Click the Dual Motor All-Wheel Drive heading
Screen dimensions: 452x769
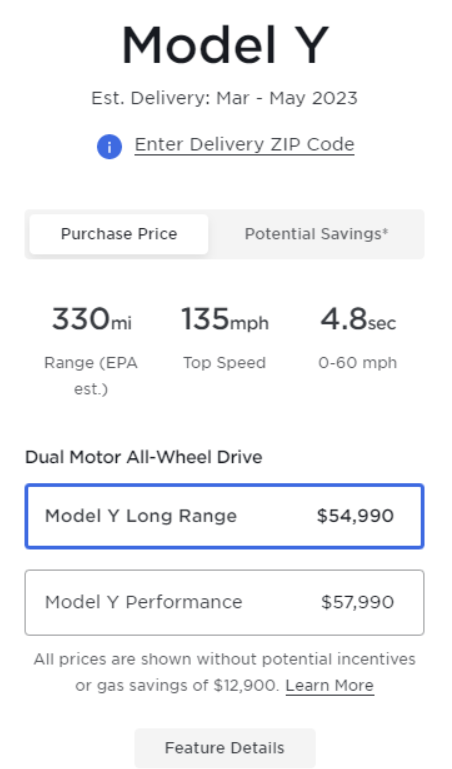click(144, 457)
